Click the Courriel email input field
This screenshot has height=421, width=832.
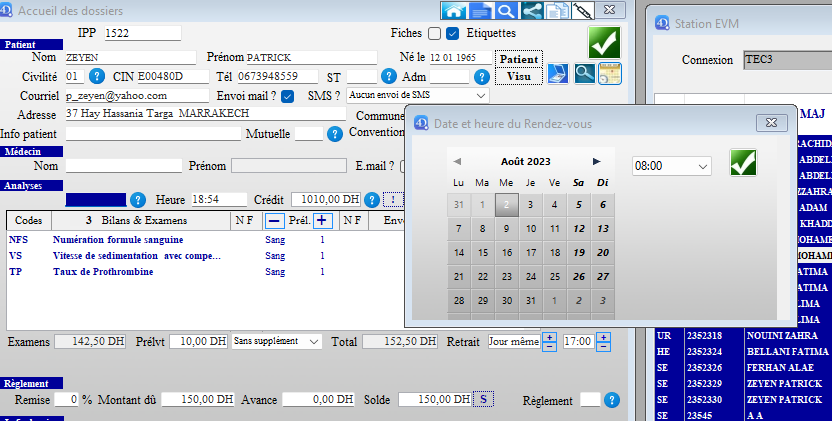coord(137,96)
